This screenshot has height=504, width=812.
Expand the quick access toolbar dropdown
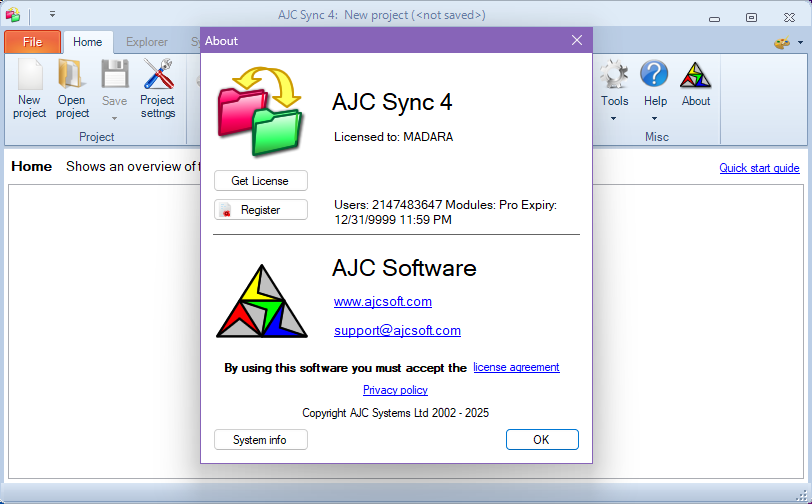tap(52, 15)
